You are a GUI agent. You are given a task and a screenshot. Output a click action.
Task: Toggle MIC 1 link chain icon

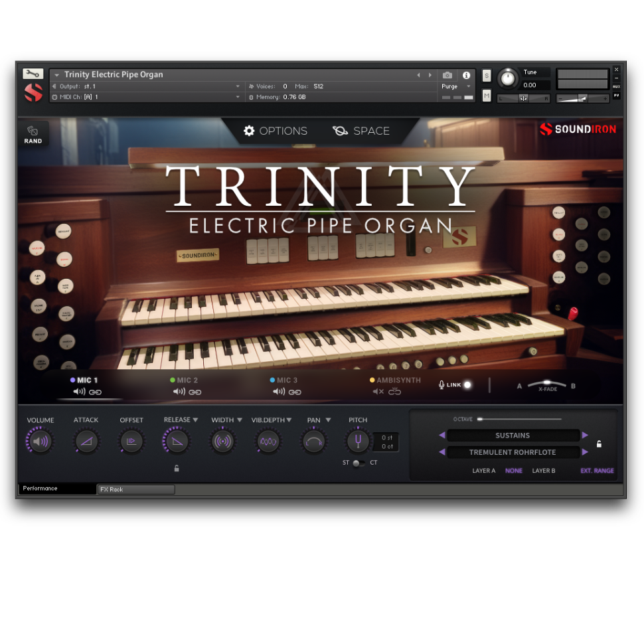(96, 392)
